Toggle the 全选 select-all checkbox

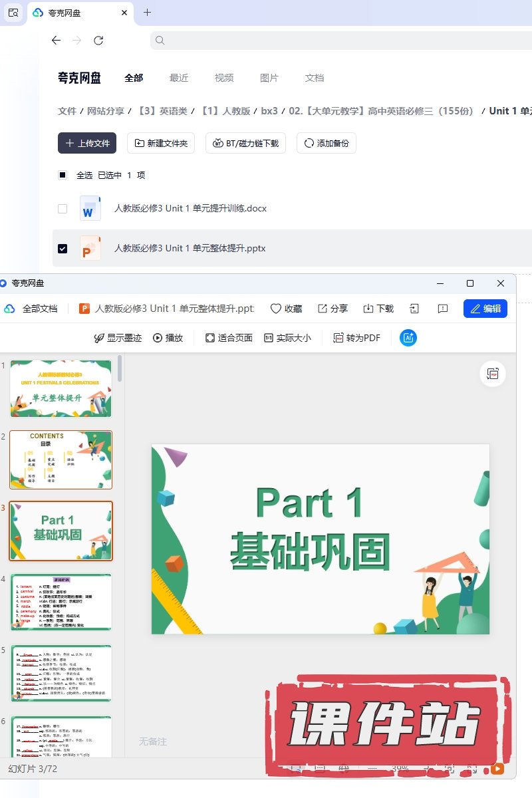coord(63,176)
